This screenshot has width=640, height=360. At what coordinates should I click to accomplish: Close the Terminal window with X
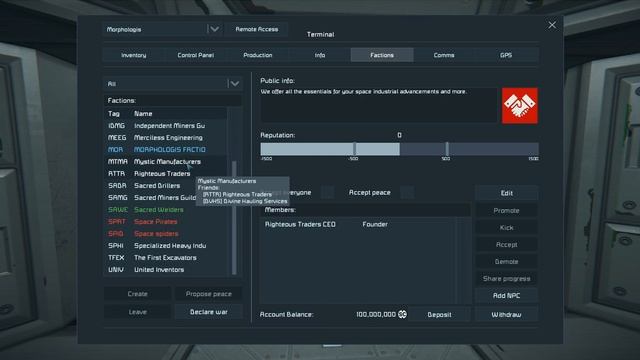[x=552, y=25]
